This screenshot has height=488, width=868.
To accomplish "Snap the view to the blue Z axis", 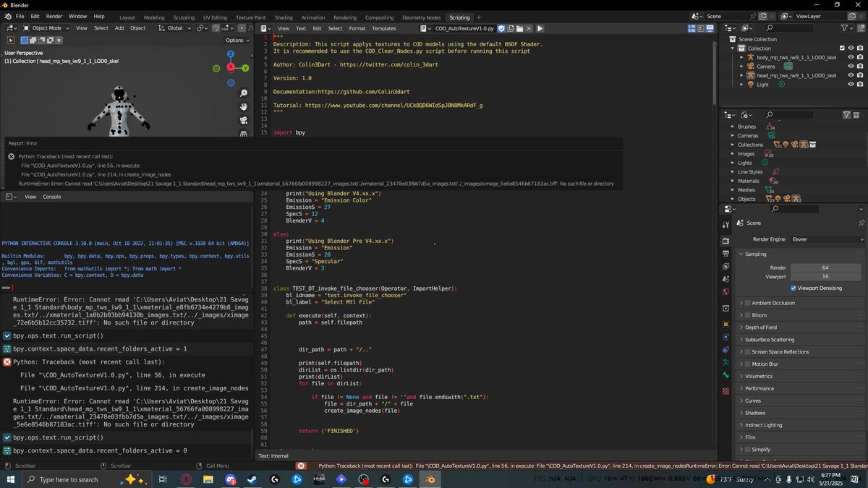I will point(231,54).
